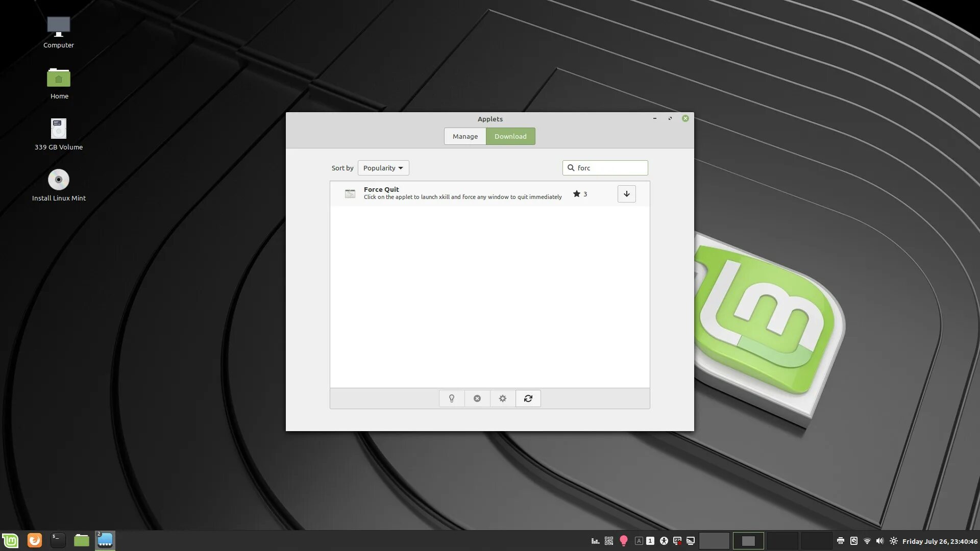Screen dimensions: 980x551
Task: Click the pink lightbulb tray icon
Action: coord(623,541)
